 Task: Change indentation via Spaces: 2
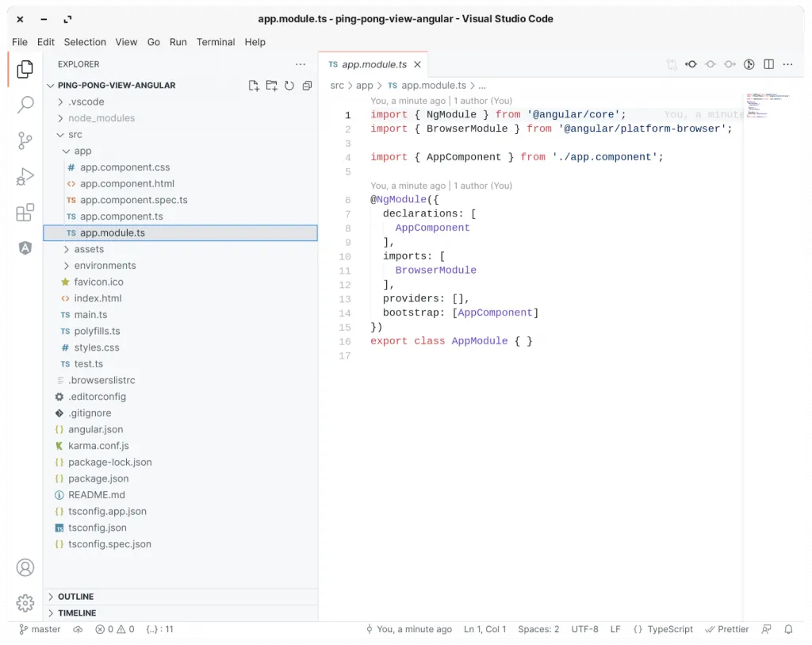538,629
